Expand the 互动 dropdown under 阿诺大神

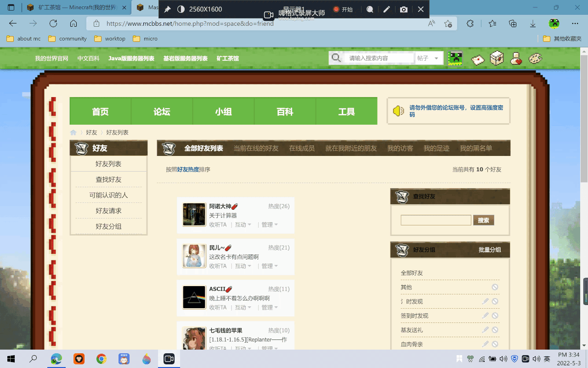pyautogui.click(x=243, y=224)
